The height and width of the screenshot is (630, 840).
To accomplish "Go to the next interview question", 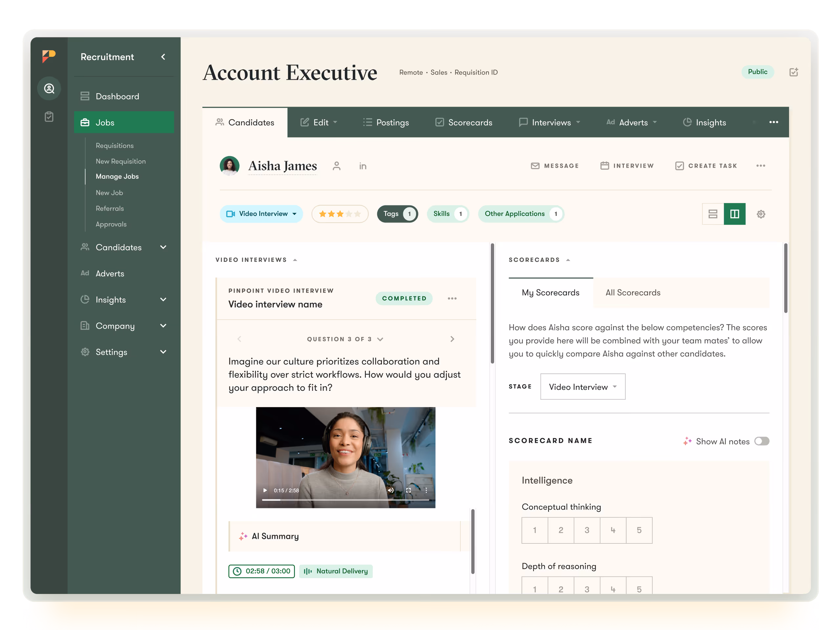I will pyautogui.click(x=452, y=339).
